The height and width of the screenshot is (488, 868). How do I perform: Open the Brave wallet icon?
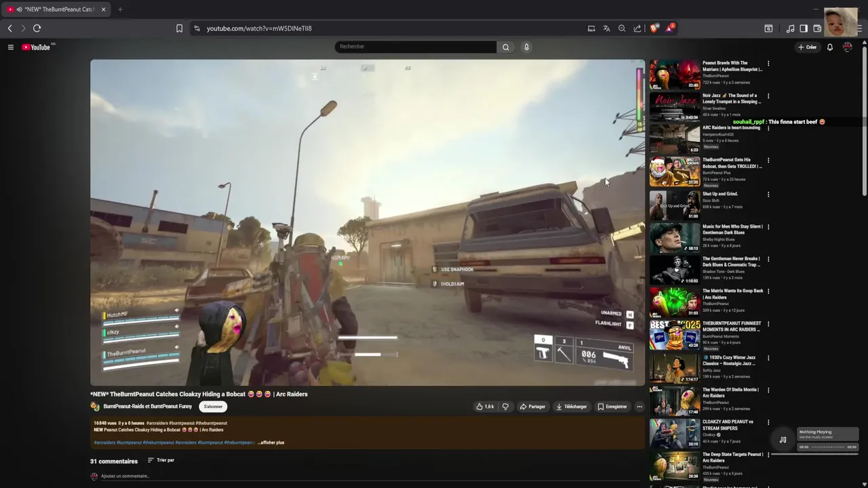click(817, 28)
